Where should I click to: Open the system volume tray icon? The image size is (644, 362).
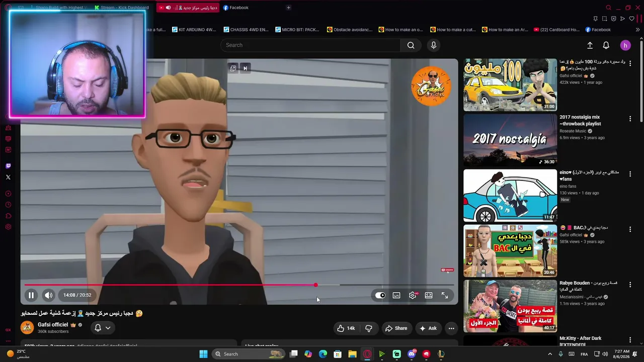pos(606,354)
